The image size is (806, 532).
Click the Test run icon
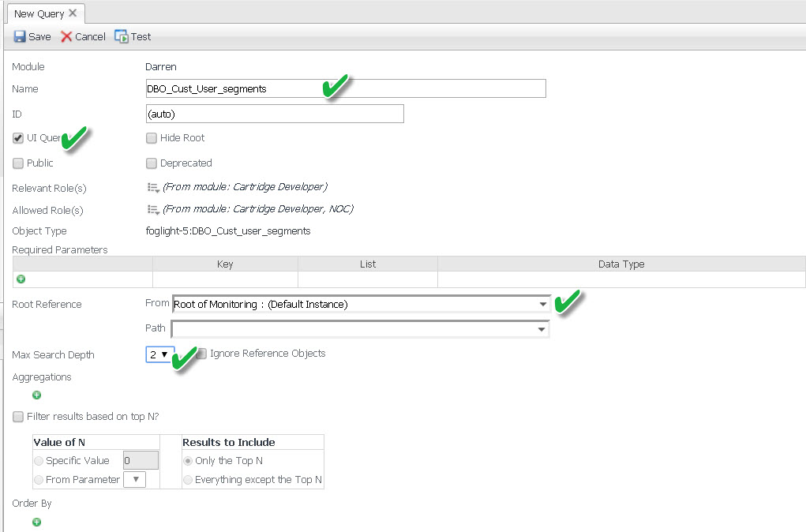tap(122, 36)
